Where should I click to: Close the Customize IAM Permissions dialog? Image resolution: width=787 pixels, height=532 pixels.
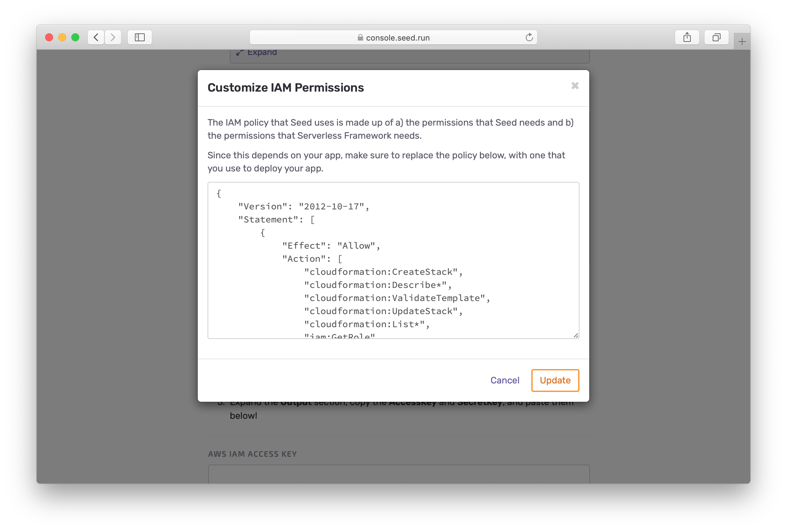click(x=575, y=86)
